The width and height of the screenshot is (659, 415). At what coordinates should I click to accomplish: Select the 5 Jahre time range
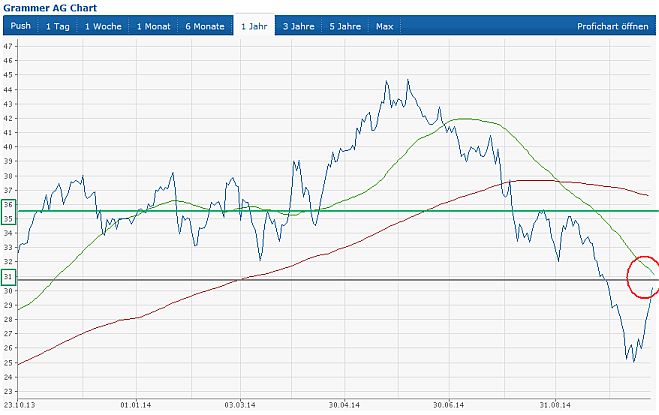point(347,25)
